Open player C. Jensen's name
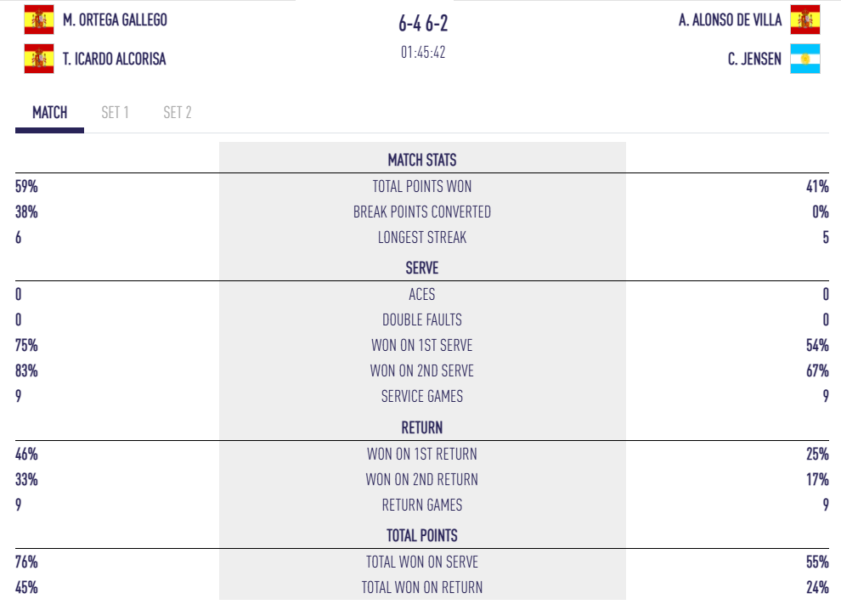The width and height of the screenshot is (841, 616). tap(754, 59)
